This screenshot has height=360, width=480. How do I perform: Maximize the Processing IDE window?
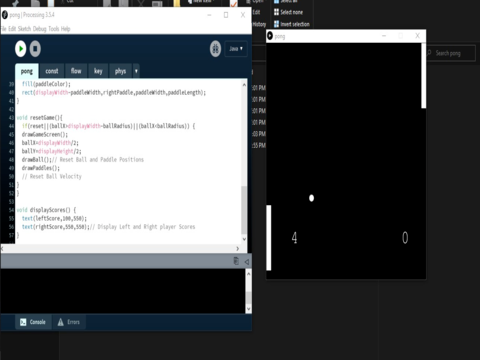click(226, 15)
